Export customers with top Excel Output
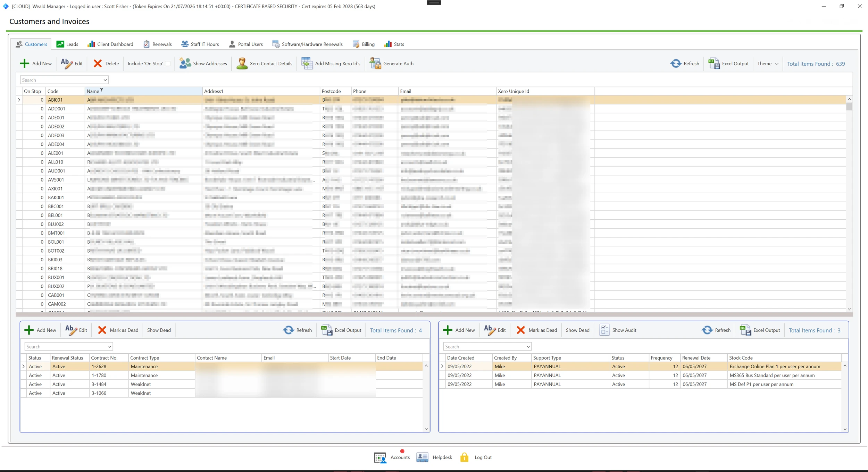 pos(728,64)
